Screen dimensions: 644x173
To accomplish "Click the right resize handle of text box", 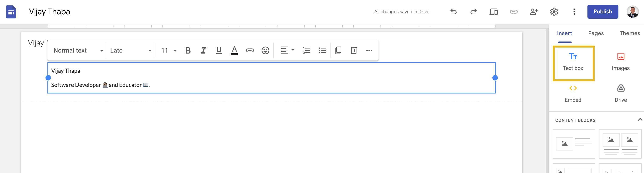I will coord(495,78).
